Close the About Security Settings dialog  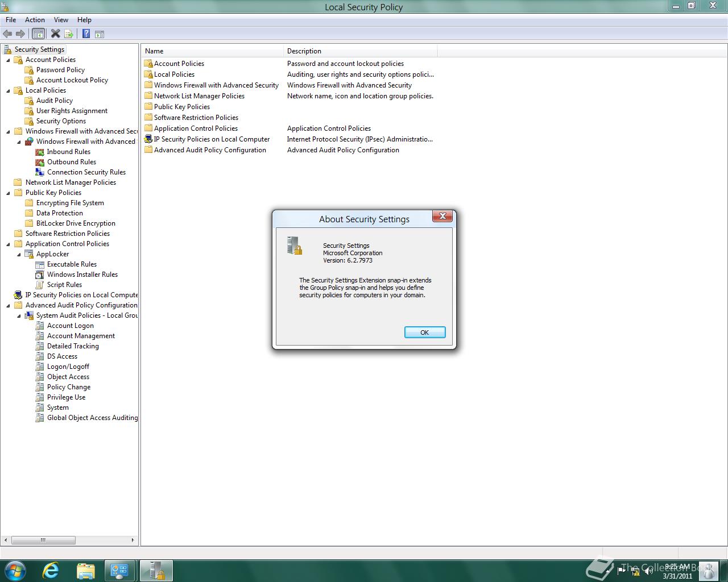[442, 216]
